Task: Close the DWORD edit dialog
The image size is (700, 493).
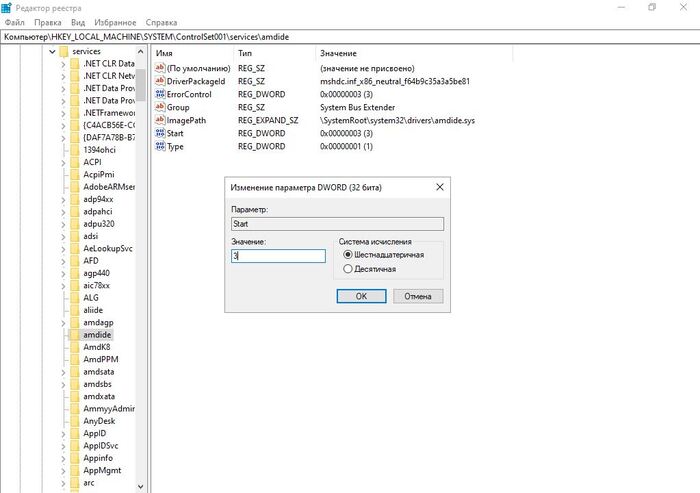Action: 440,187
